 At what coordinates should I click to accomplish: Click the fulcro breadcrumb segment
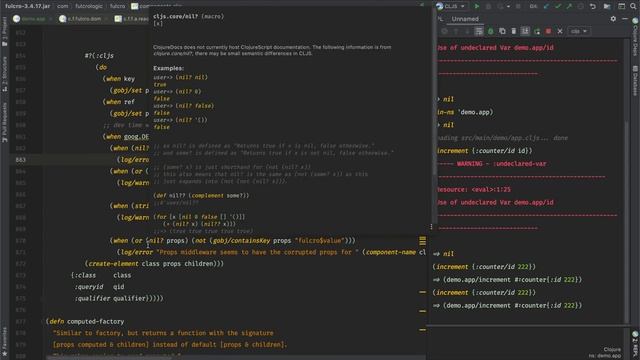coord(117,6)
